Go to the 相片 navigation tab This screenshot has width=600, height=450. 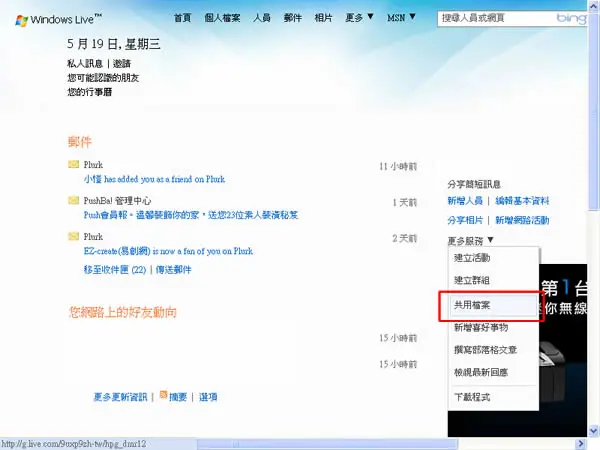pyautogui.click(x=323, y=18)
